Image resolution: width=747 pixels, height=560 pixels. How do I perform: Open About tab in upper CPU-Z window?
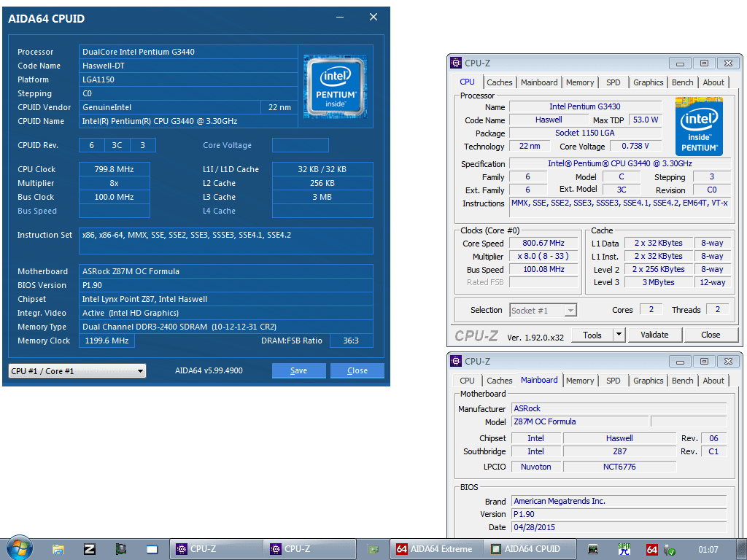point(713,82)
